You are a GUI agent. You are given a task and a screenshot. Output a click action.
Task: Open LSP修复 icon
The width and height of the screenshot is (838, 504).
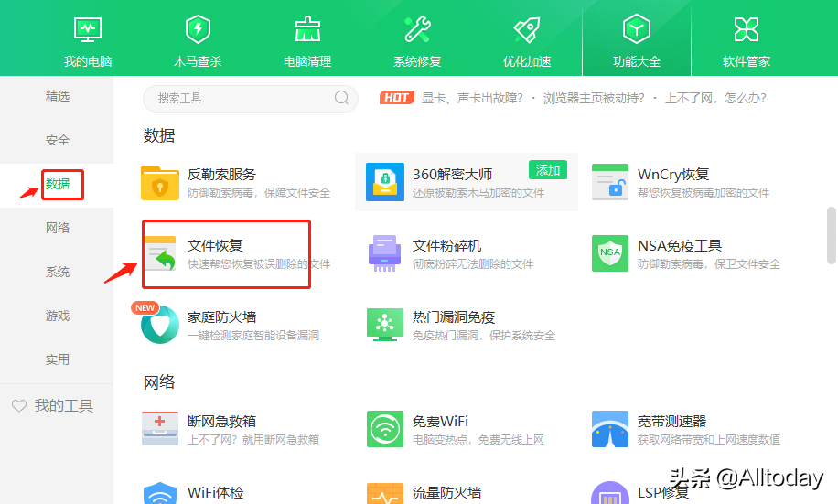point(610,493)
